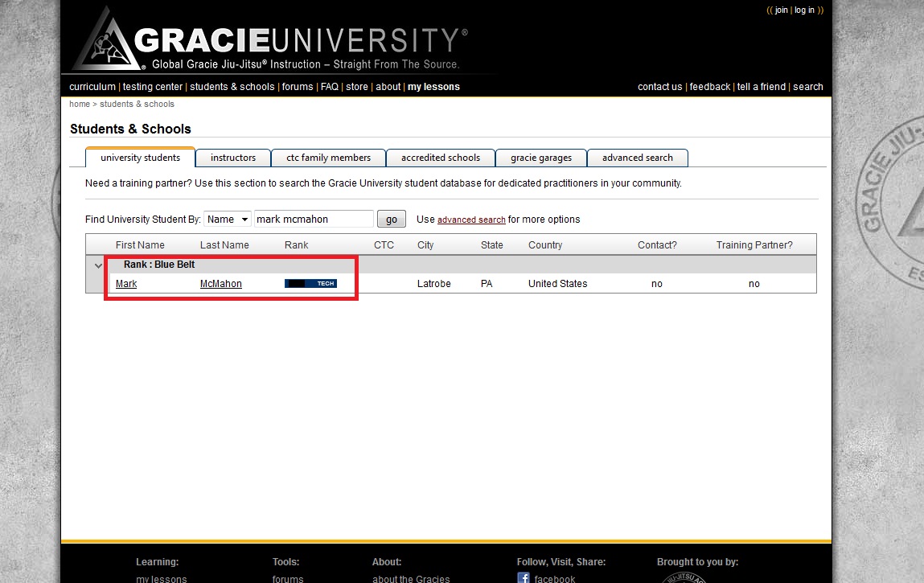Image resolution: width=924 pixels, height=583 pixels.
Task: Click the student name search field
Action: [314, 220]
